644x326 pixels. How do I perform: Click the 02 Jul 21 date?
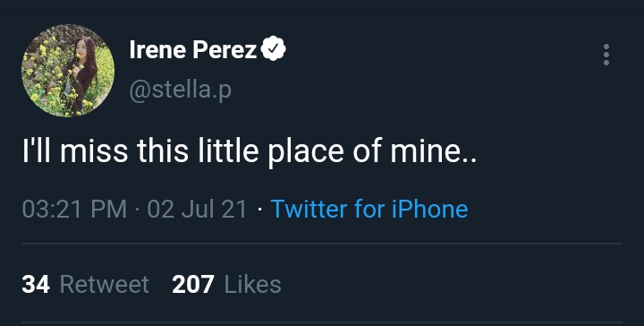[x=197, y=209]
